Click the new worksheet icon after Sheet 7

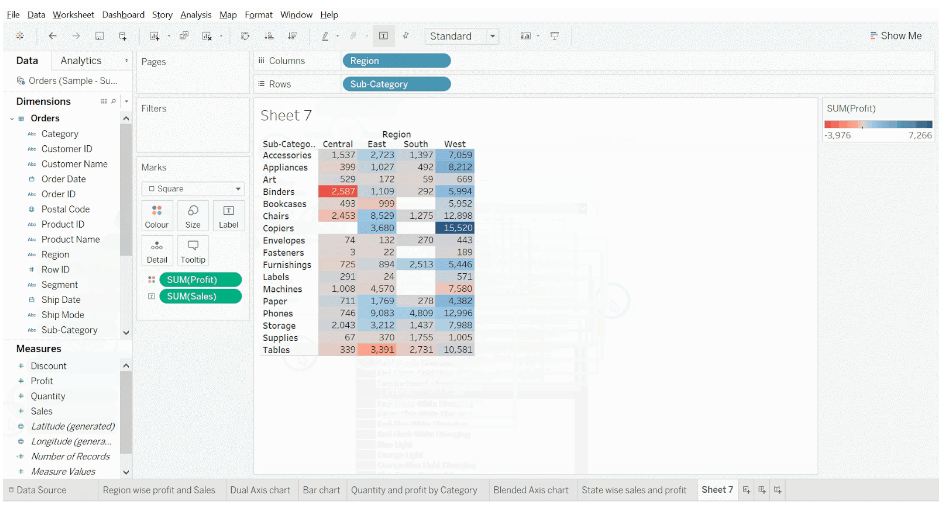tap(747, 490)
